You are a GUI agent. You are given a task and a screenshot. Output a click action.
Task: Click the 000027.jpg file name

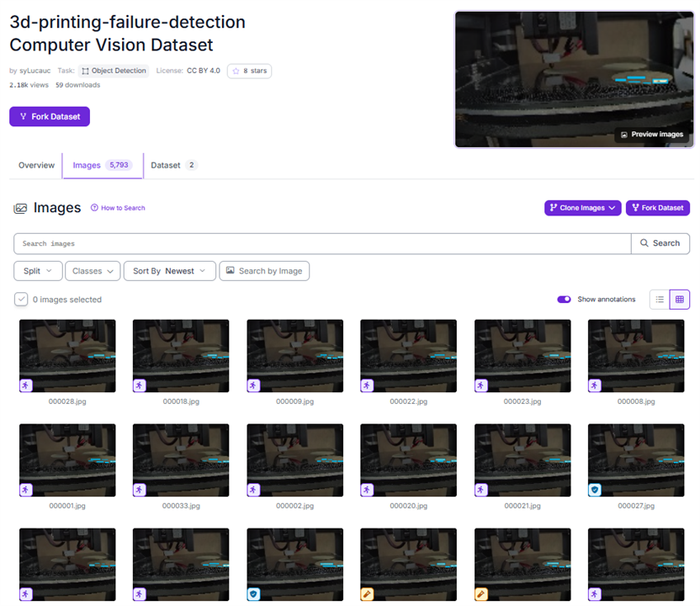pyautogui.click(x=636, y=506)
